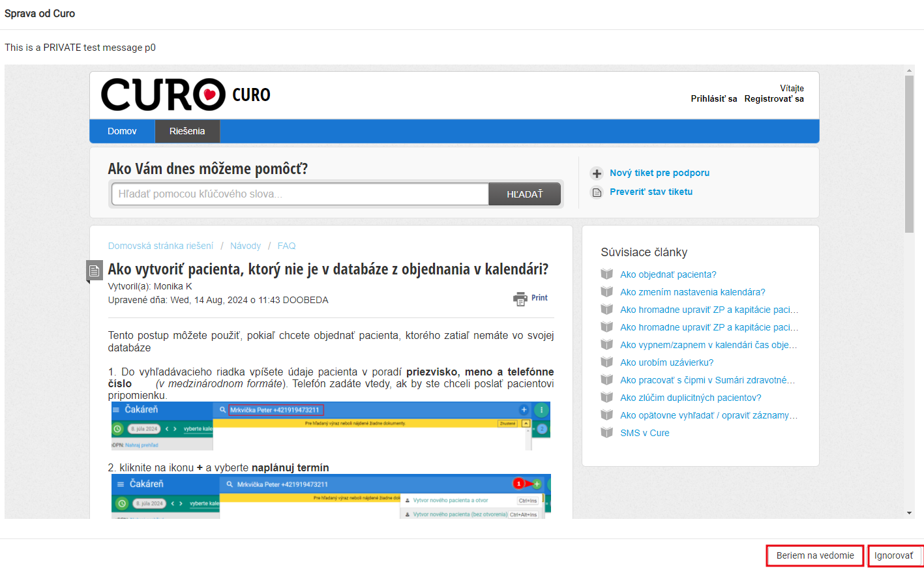Click the article title heading text

click(x=328, y=269)
